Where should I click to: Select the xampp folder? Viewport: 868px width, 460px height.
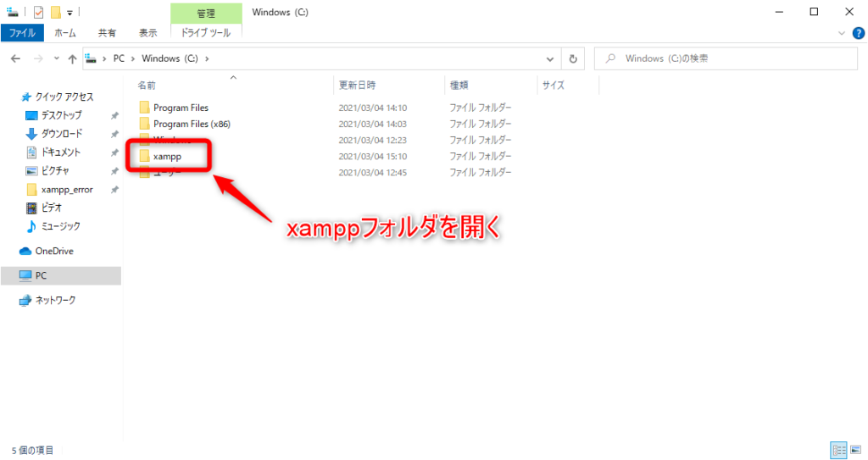(x=167, y=157)
